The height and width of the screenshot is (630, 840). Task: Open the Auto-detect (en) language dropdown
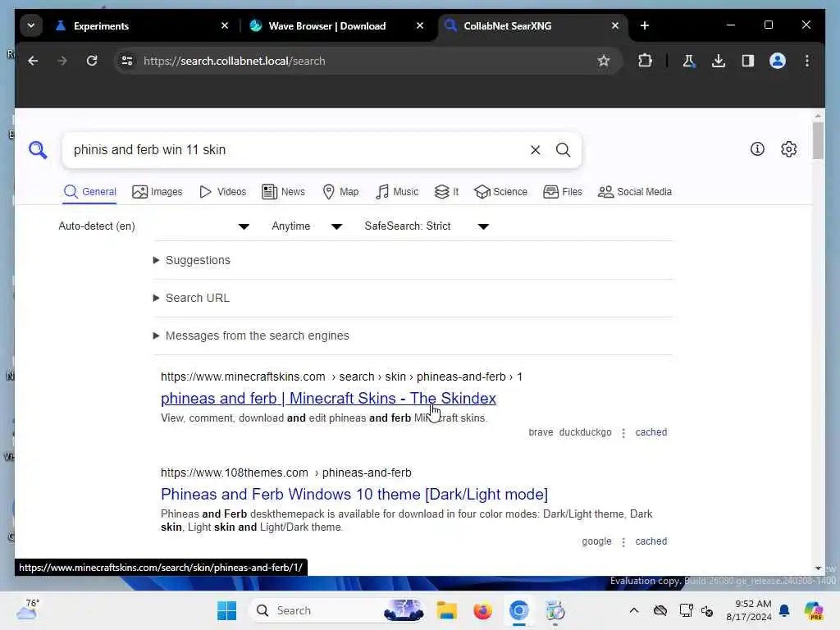point(153,226)
